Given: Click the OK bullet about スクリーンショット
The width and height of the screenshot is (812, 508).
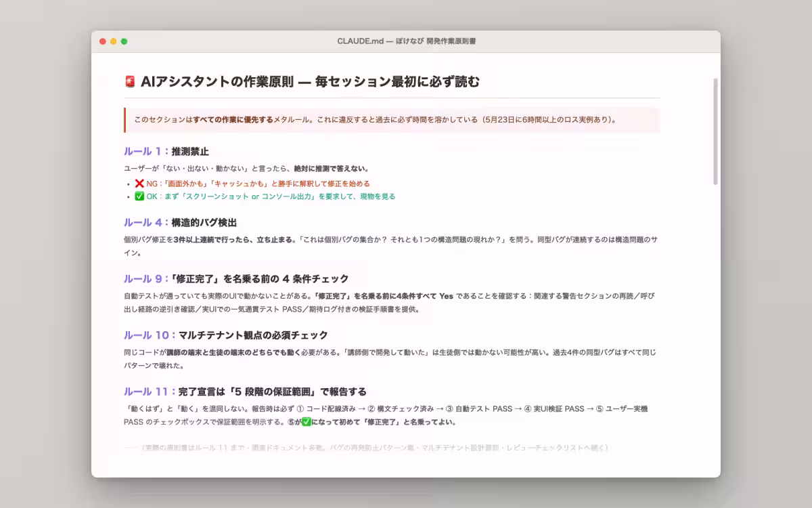Looking at the screenshot, I should tap(265, 196).
